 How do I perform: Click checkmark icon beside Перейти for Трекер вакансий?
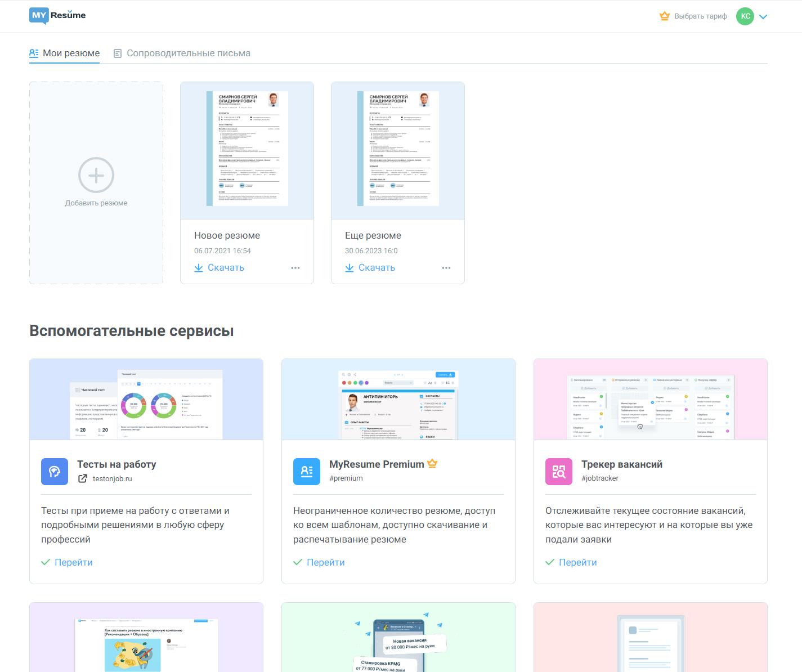(x=550, y=562)
